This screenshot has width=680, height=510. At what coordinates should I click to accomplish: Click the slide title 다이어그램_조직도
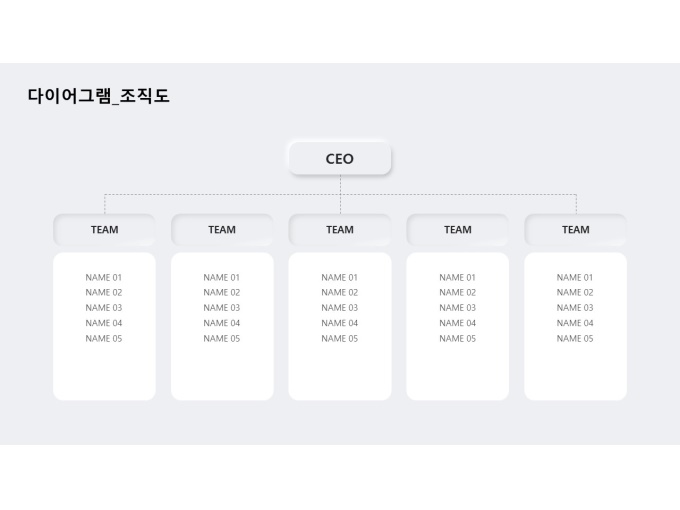pos(98,96)
